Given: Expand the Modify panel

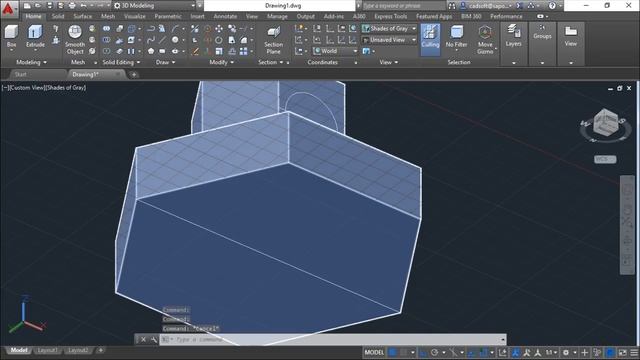Looking at the screenshot, I should click(x=221, y=62).
